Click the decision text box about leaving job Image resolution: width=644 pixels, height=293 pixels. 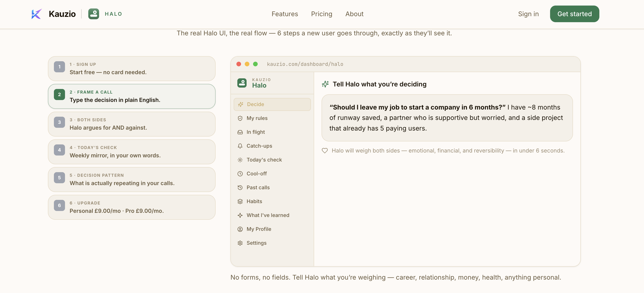point(447,118)
